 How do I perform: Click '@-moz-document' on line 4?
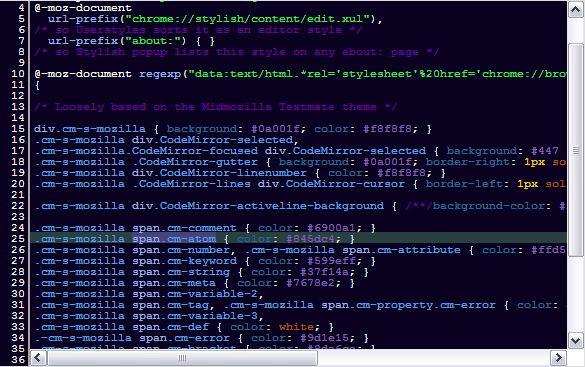(83, 8)
